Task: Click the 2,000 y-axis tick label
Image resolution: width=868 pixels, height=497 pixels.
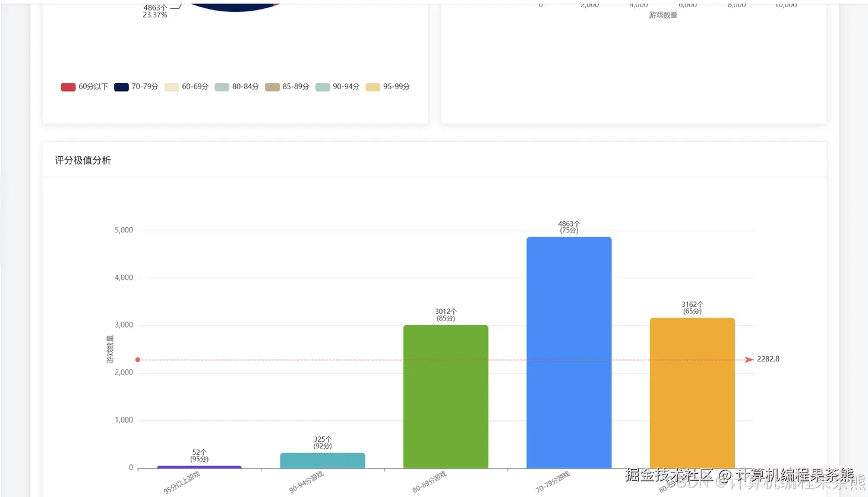Action: (x=124, y=373)
